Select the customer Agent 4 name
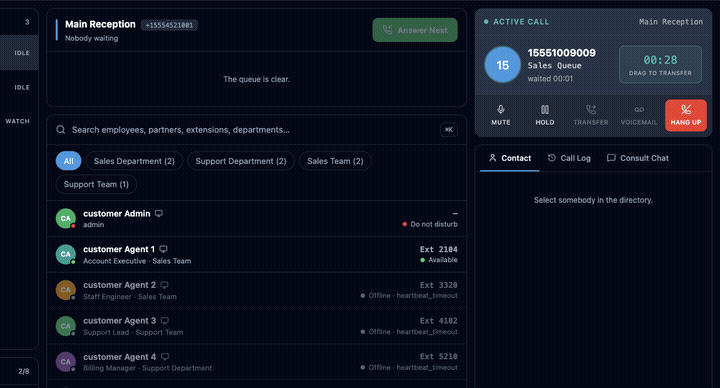The width and height of the screenshot is (720, 388). [119, 357]
